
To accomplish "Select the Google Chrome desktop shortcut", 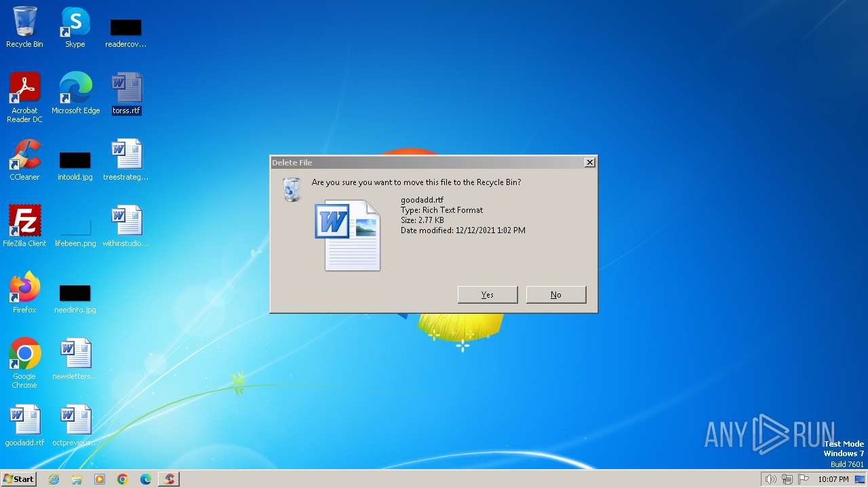I will click(x=24, y=363).
